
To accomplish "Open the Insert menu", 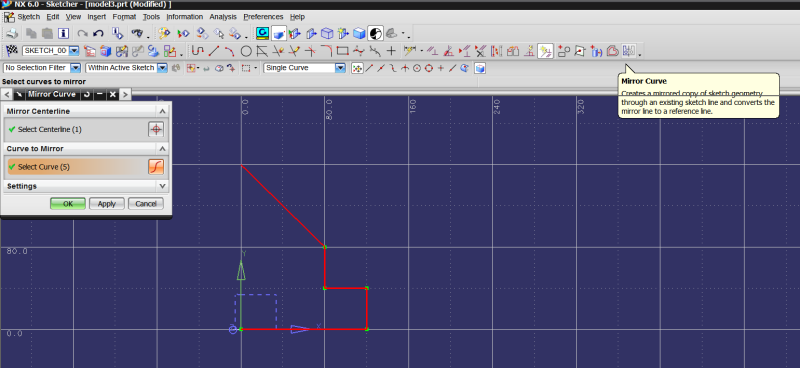I will pos(96,17).
